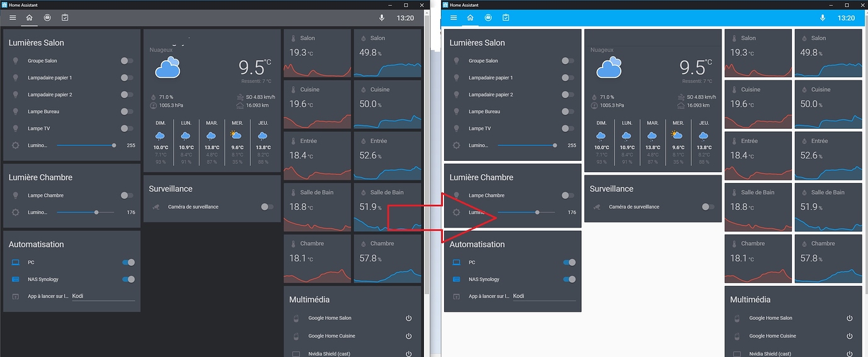Click Lampe Bureau label in left window
This screenshot has height=357, width=868.
43,111
